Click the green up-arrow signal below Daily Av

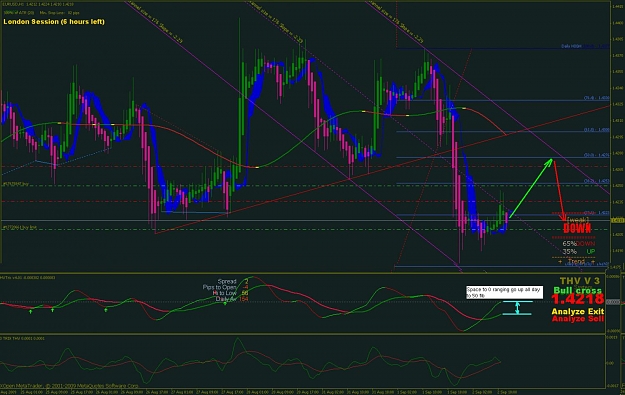coord(225,304)
